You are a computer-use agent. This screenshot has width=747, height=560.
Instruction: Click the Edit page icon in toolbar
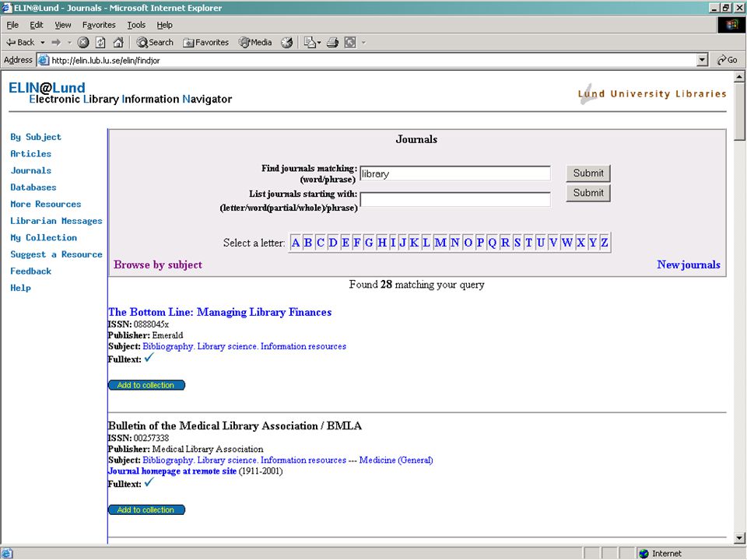point(350,42)
